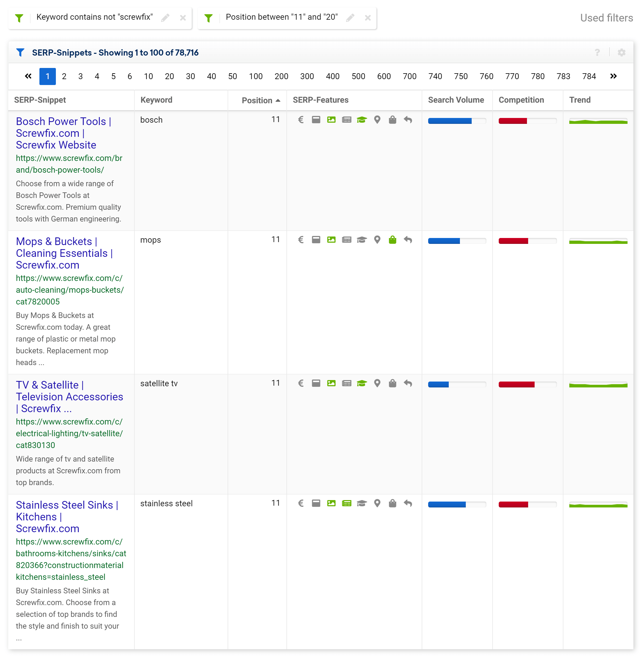Go to page 3
The image size is (644, 656).
click(x=81, y=76)
